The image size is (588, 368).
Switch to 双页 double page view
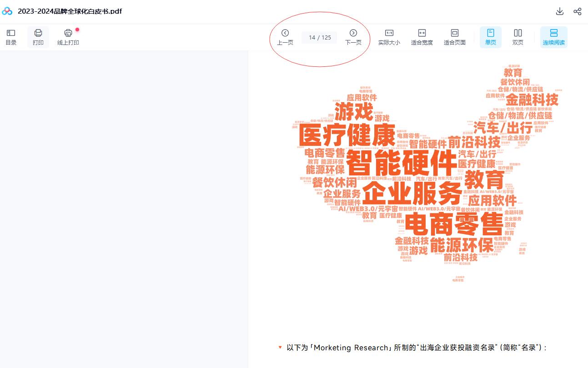click(518, 37)
